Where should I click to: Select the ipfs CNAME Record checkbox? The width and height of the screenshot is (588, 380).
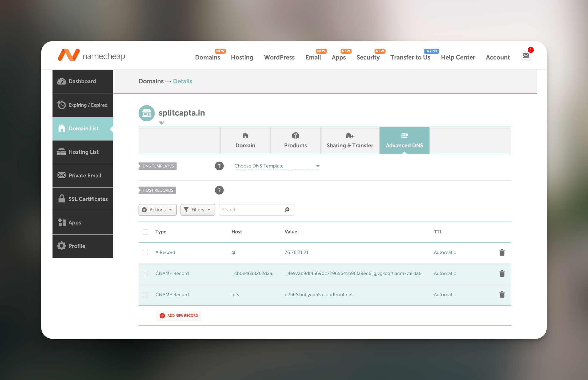tap(146, 295)
